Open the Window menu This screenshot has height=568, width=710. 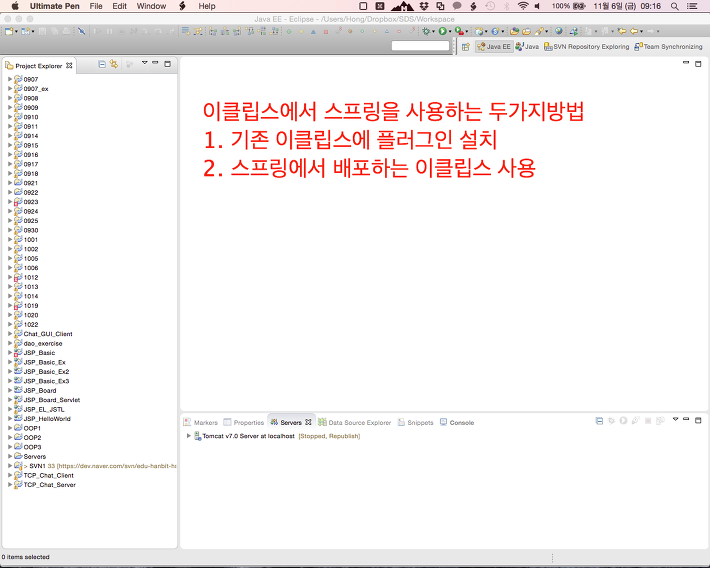point(151,6)
